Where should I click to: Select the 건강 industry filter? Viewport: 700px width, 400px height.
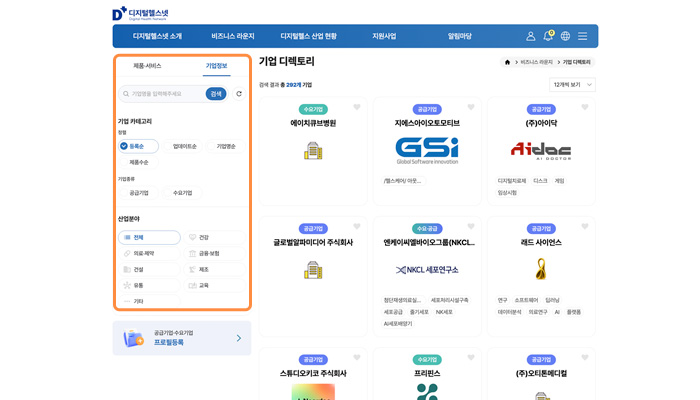[x=214, y=238]
